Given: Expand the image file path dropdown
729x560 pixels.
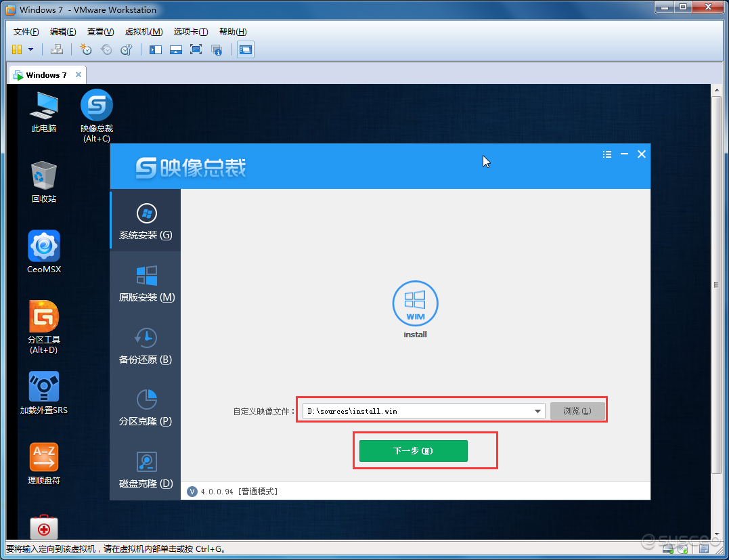Looking at the screenshot, I should (x=538, y=411).
